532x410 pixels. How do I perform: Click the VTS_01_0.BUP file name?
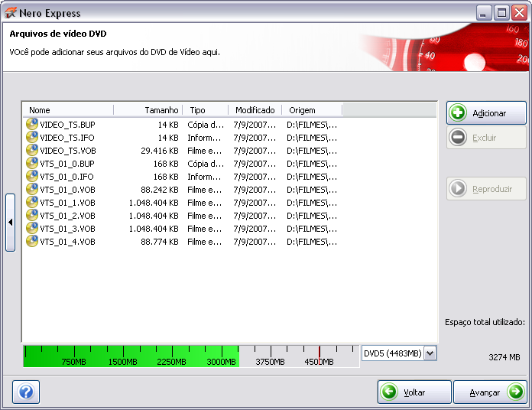(x=67, y=164)
